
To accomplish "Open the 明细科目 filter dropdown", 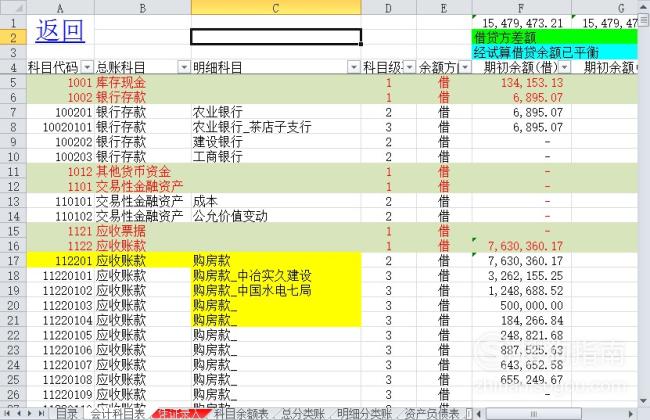I will click(354, 67).
